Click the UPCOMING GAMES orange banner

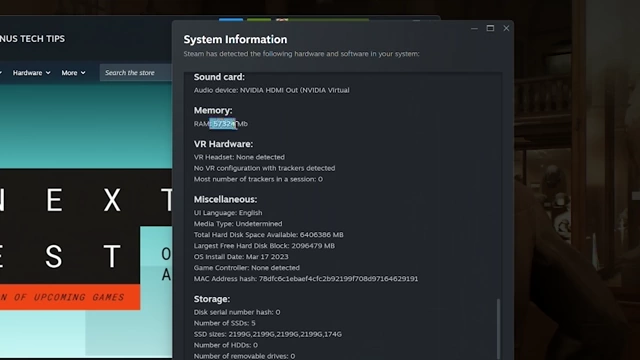(70, 297)
